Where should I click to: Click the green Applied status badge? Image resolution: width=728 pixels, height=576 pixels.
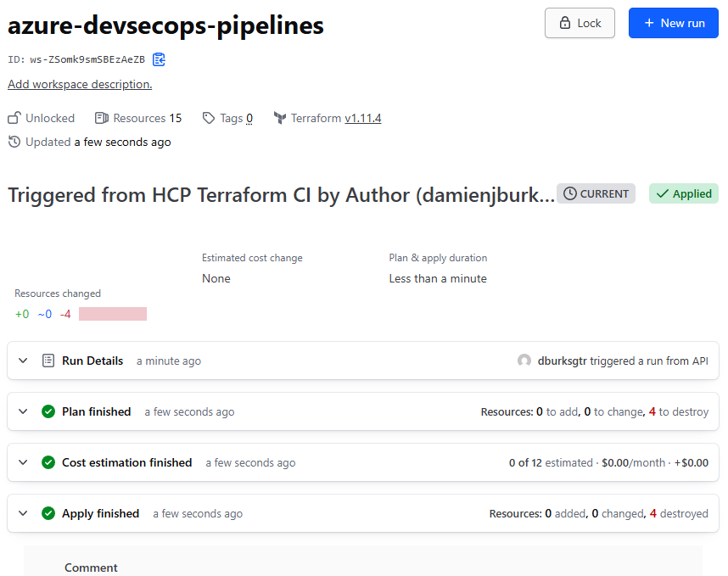(684, 193)
